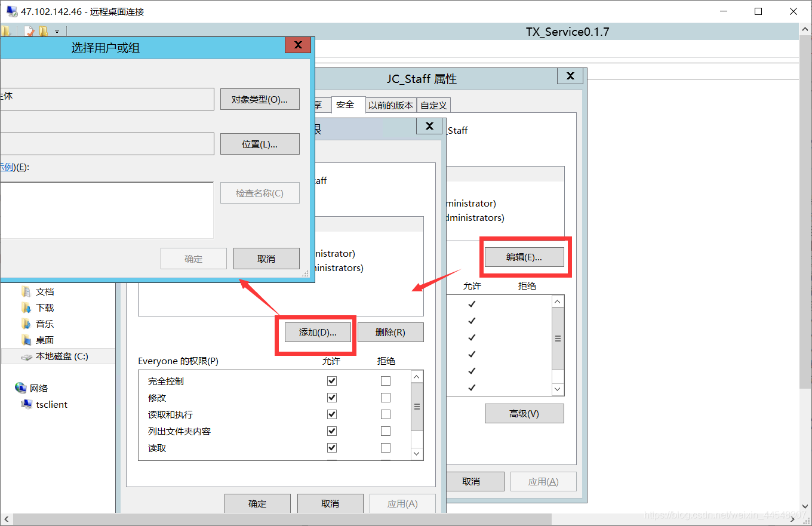Select Administrators group entry in JC_Staff 属性 list
The image size is (812, 526).
476,218
